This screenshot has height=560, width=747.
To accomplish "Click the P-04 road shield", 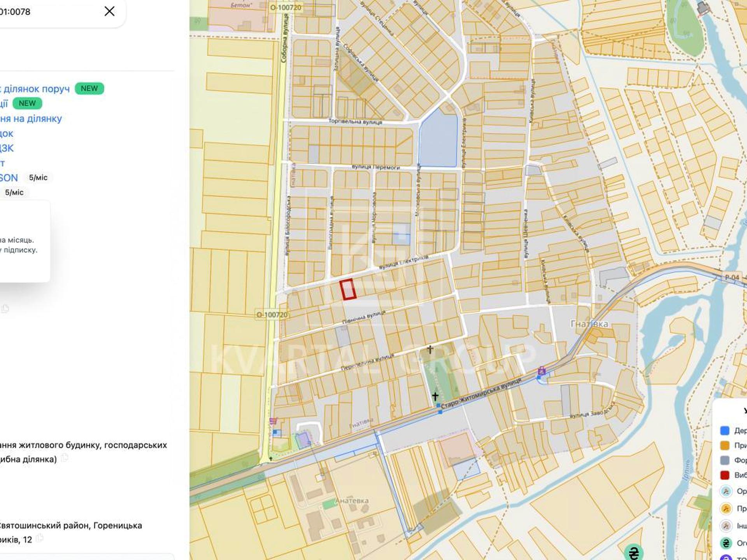I will [732, 278].
